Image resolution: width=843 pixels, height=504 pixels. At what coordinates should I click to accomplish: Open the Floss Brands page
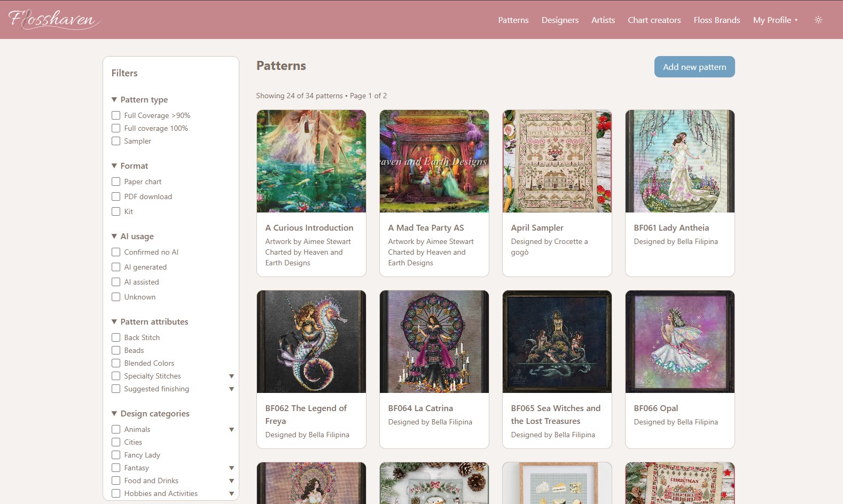click(716, 20)
